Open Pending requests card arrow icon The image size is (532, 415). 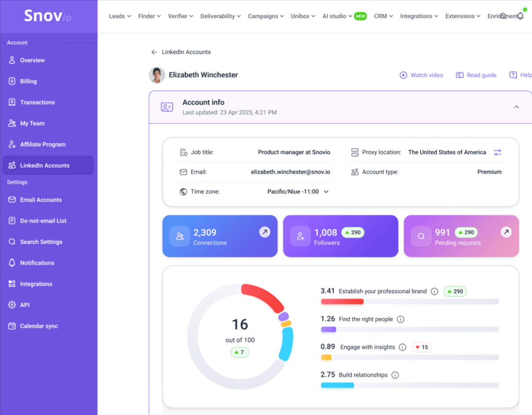(x=506, y=232)
